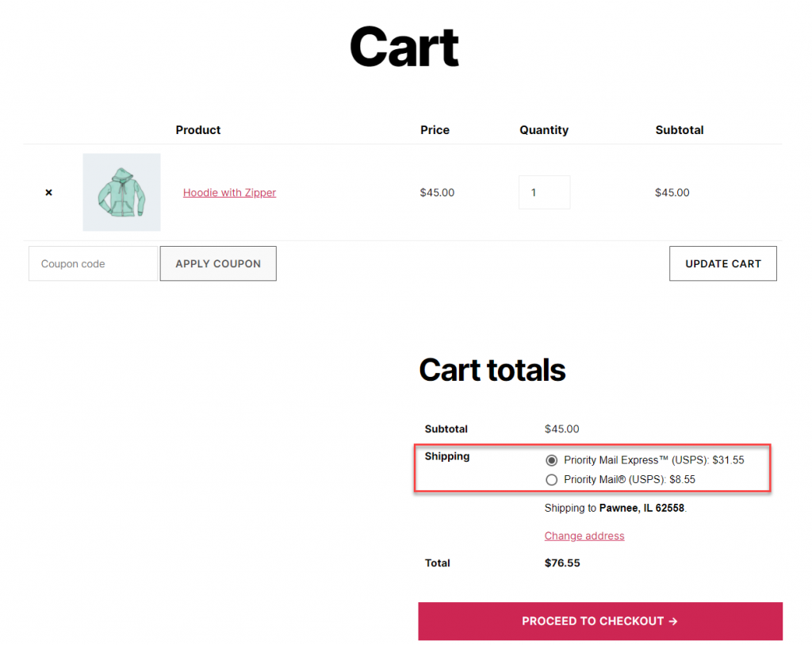Open the hoodie product thumbnail

click(121, 192)
